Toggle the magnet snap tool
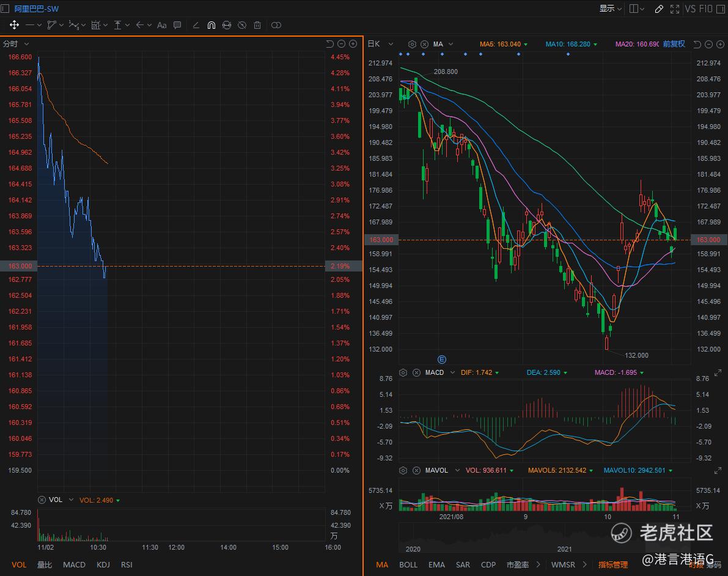728x576 pixels. (x=211, y=25)
